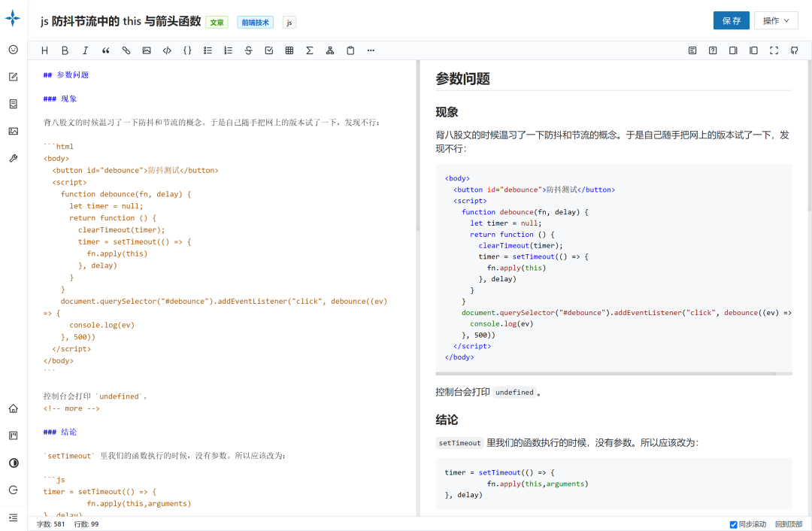Insert a table
This screenshot has height=531, width=812.
tap(289, 50)
